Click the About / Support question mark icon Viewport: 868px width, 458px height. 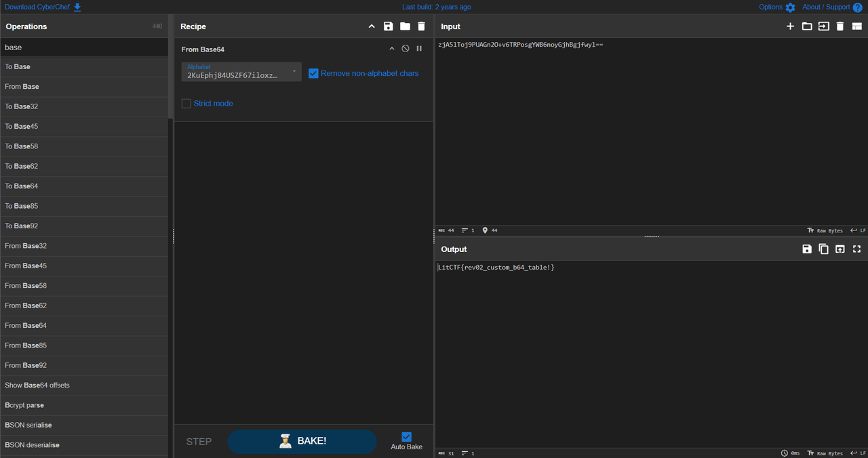click(857, 7)
